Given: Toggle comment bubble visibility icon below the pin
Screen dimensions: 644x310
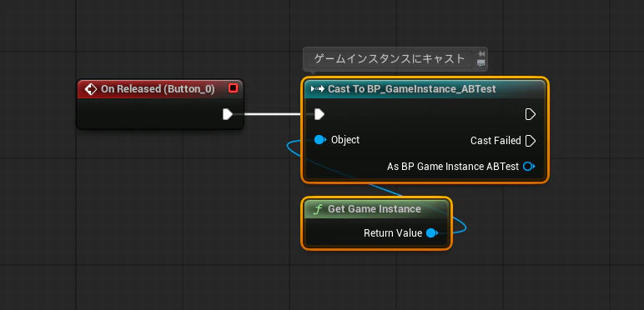Looking at the screenshot, I should pos(481,63).
